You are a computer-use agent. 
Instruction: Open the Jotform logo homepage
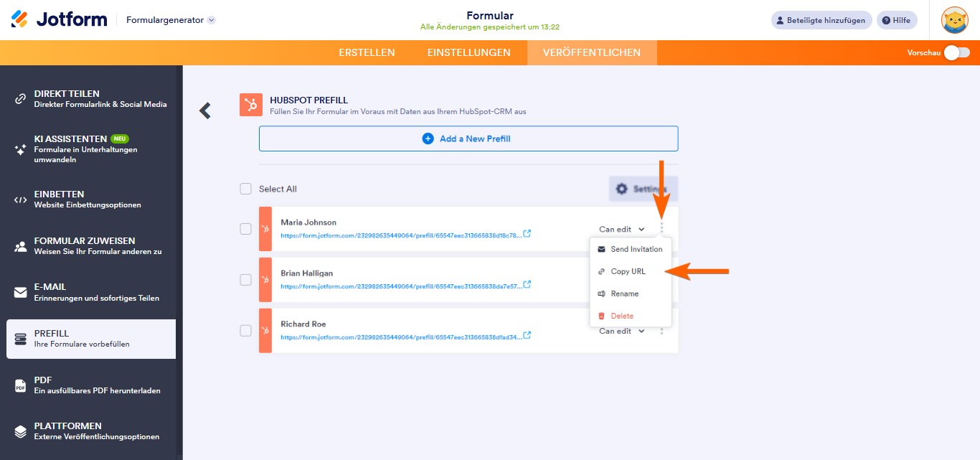click(59, 19)
